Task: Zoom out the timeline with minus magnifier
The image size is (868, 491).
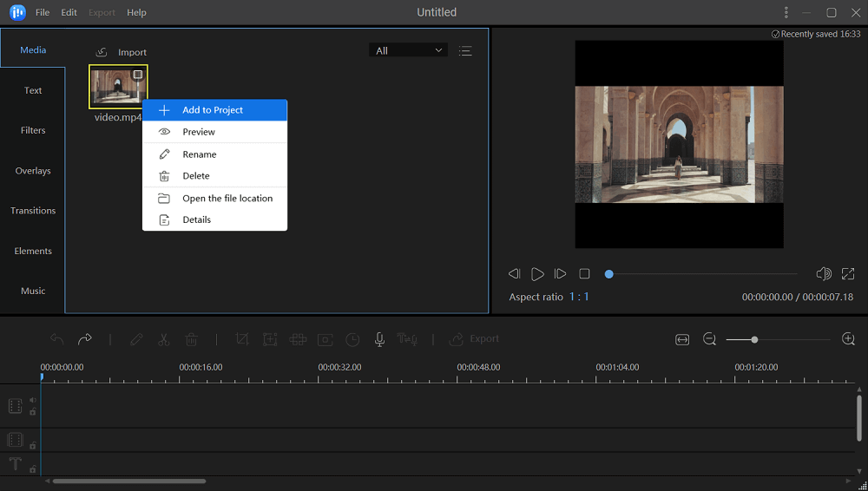Action: point(709,339)
